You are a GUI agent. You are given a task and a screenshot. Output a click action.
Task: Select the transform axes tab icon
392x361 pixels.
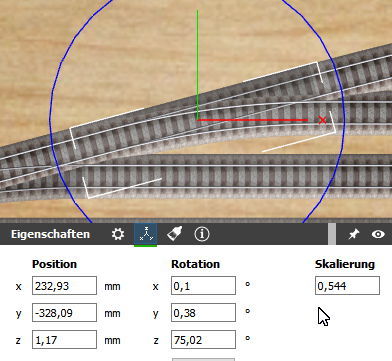[146, 234]
